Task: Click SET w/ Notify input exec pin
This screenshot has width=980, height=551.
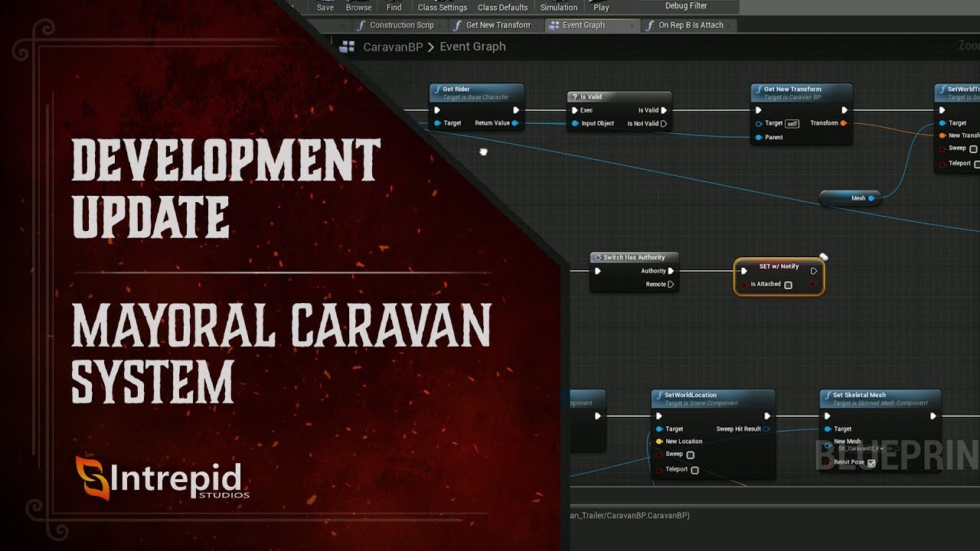Action: coord(743,271)
